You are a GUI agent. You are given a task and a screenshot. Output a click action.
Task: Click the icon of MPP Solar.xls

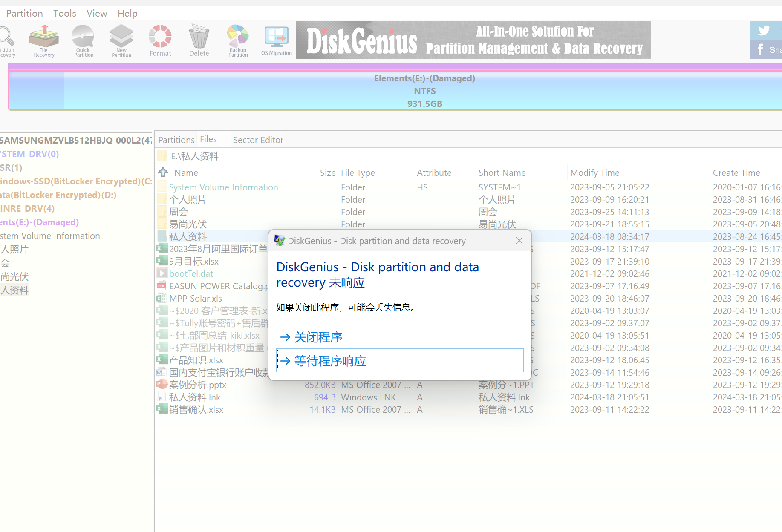click(x=162, y=298)
